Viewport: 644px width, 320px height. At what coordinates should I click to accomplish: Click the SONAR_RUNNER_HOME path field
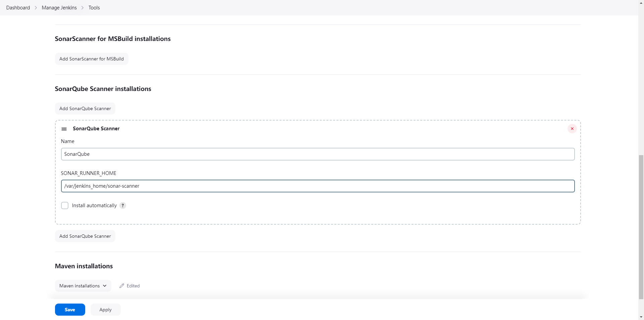coord(318,186)
